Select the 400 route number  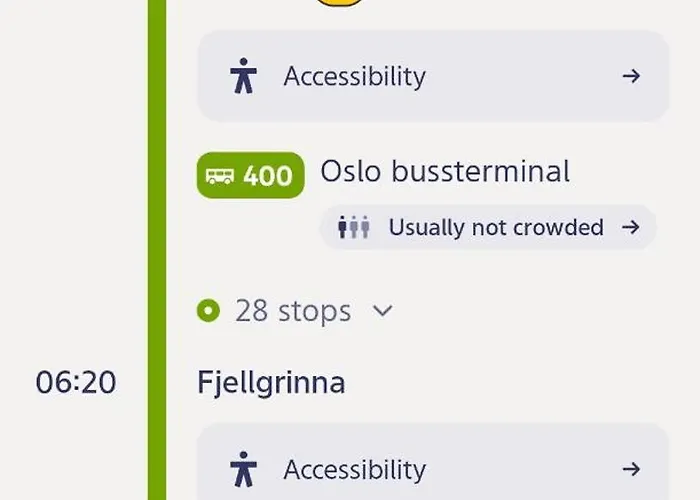click(x=268, y=176)
